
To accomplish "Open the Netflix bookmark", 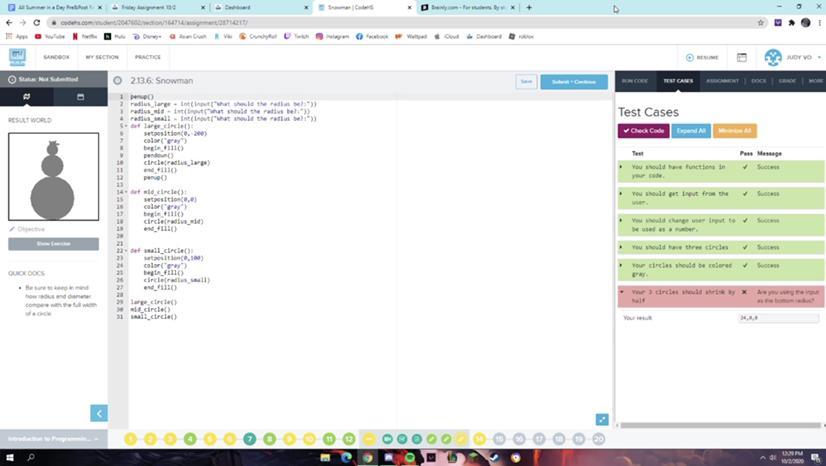I will (x=85, y=36).
